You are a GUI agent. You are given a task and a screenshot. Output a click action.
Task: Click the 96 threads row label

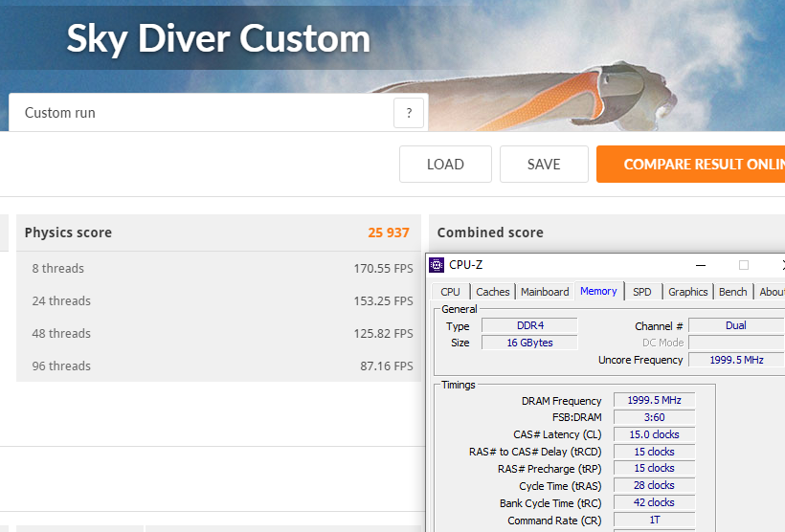click(x=61, y=366)
